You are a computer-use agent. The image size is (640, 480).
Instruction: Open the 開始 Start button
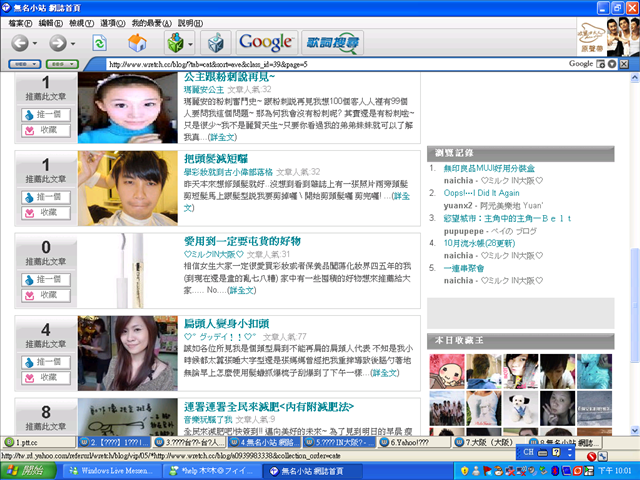[x=28, y=471]
